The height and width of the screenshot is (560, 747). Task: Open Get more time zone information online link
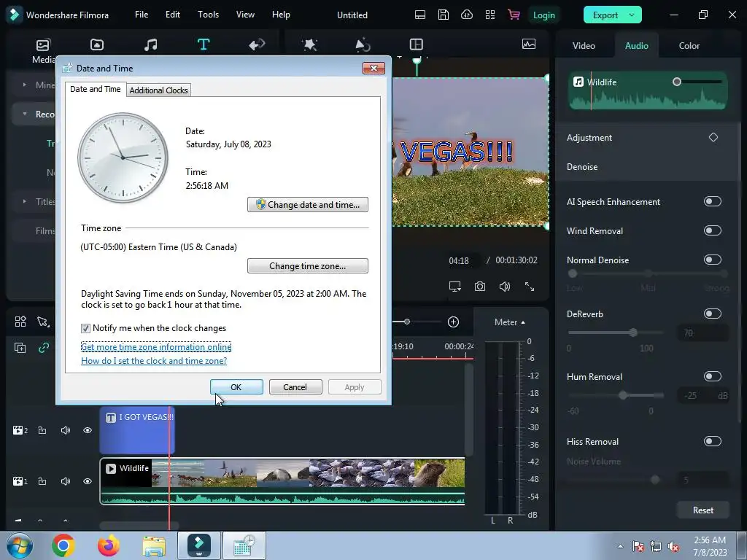click(x=156, y=346)
